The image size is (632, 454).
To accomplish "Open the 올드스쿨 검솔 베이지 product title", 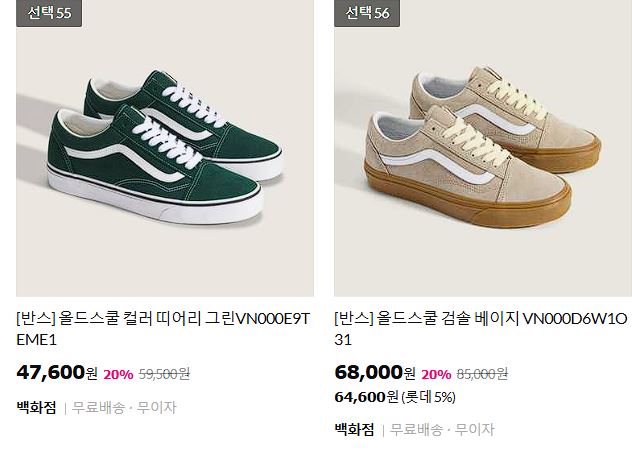I will (x=481, y=329).
